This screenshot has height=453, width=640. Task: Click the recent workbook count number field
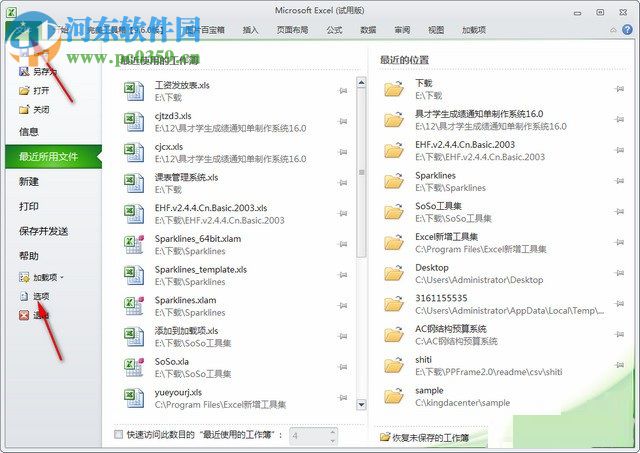(x=309, y=436)
